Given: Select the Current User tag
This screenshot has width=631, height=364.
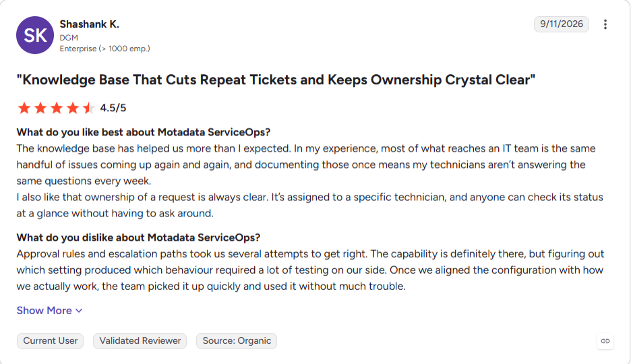Looking at the screenshot, I should (51, 341).
